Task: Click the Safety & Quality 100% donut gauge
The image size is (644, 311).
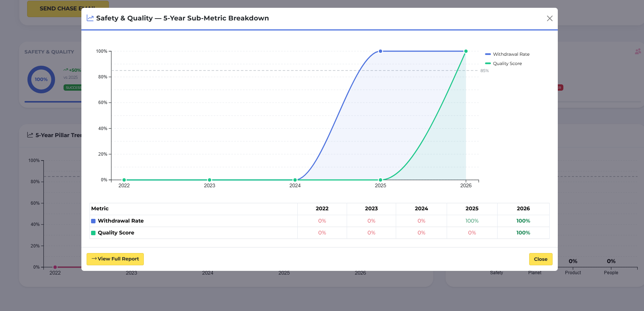Action: (x=41, y=80)
